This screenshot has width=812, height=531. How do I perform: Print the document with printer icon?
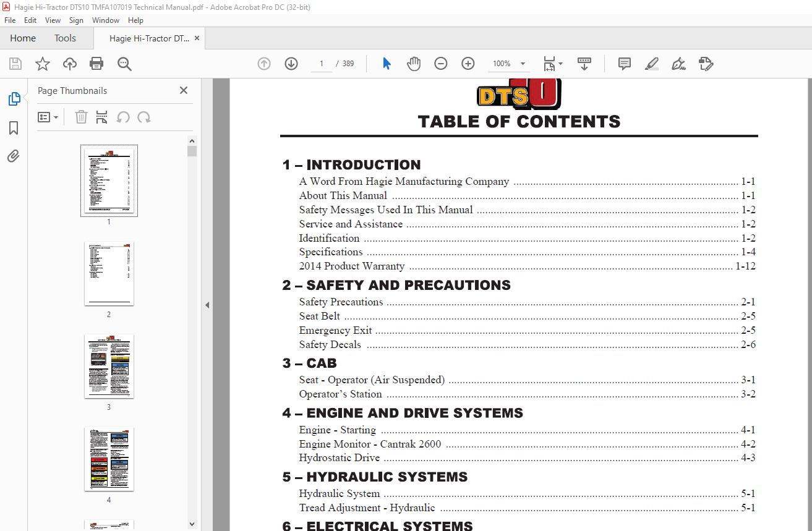pos(96,64)
